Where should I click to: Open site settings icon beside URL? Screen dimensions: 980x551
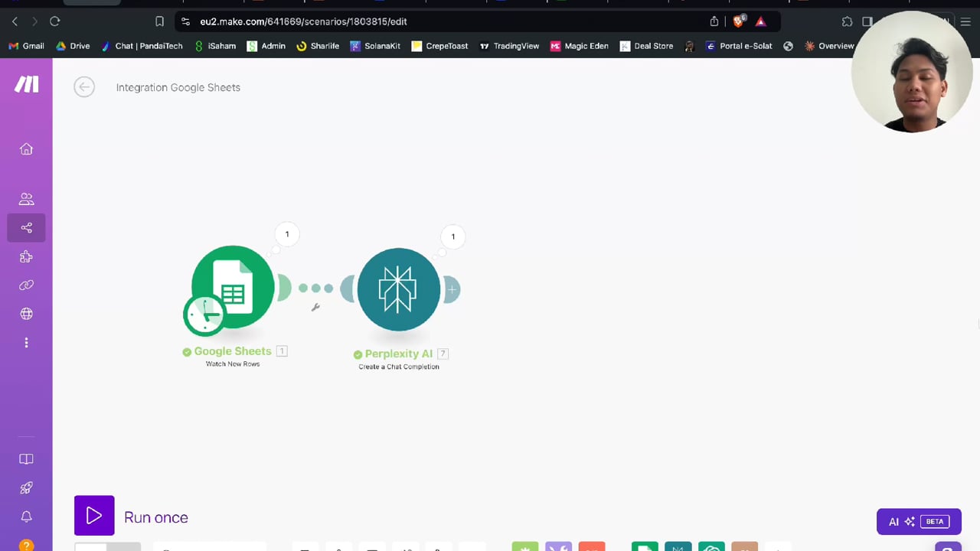[x=185, y=21]
